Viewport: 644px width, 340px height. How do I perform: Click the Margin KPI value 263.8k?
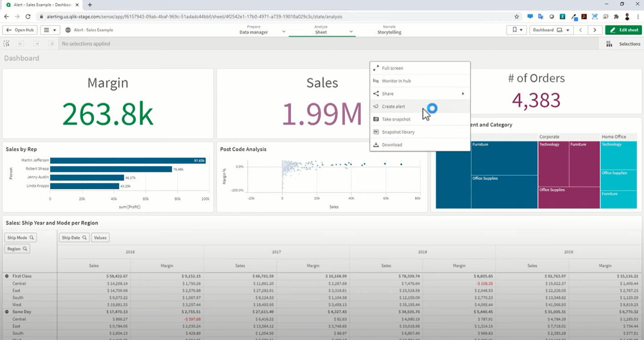(108, 114)
